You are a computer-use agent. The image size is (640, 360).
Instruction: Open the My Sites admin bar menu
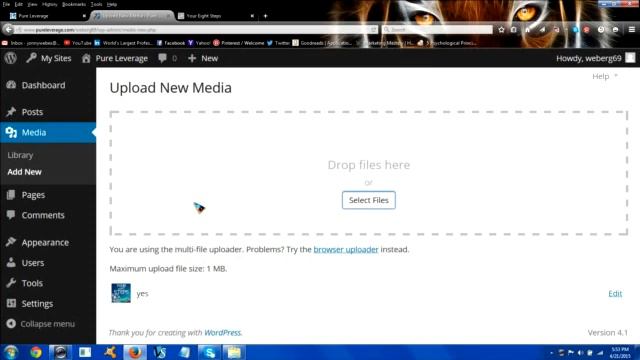pos(49,58)
